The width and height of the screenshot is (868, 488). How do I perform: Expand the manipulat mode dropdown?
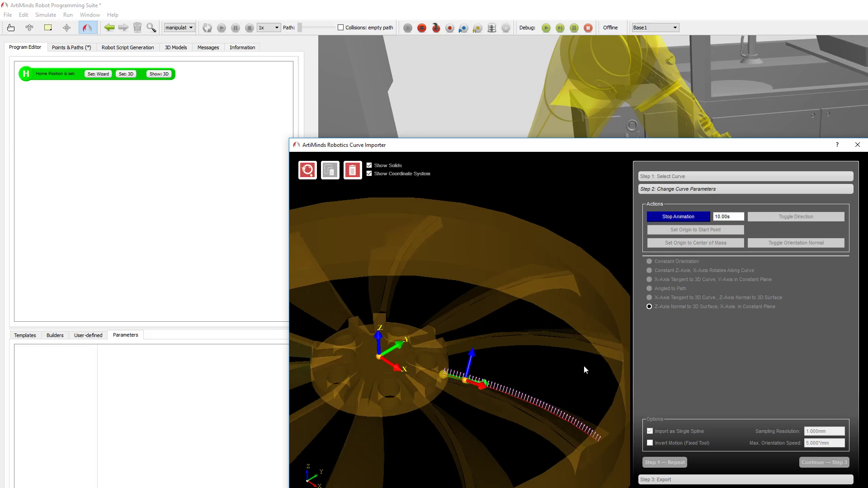(x=179, y=28)
